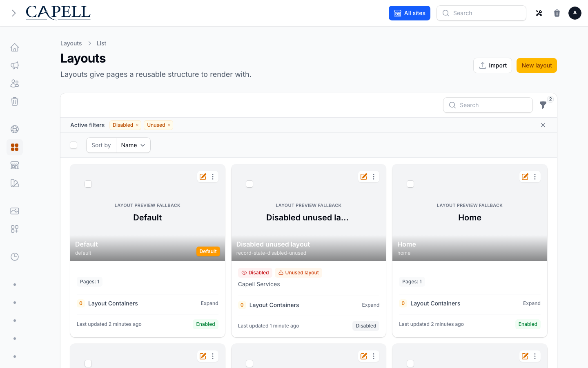Open the globe sites sidebar icon
This screenshot has height=368, width=588.
(15, 129)
